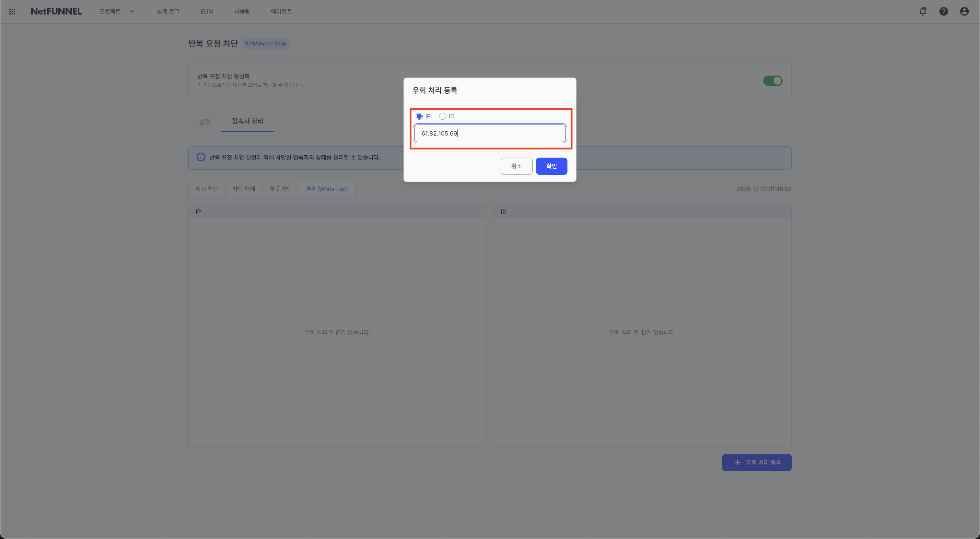
Task: Switch to the 설정 tab
Action: (x=205, y=121)
